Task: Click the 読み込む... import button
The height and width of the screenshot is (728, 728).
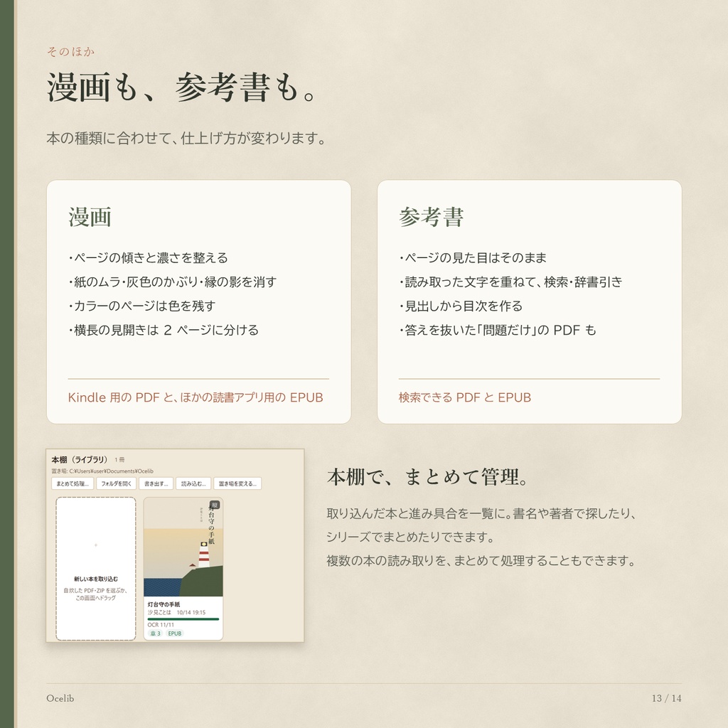Action: (193, 483)
